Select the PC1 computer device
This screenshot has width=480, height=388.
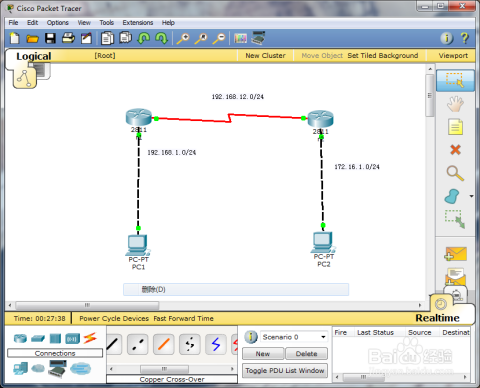pyautogui.click(x=138, y=246)
